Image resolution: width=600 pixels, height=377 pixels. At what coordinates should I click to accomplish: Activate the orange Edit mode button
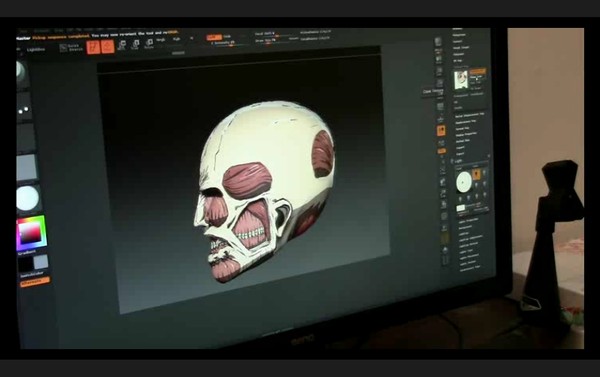point(93,47)
